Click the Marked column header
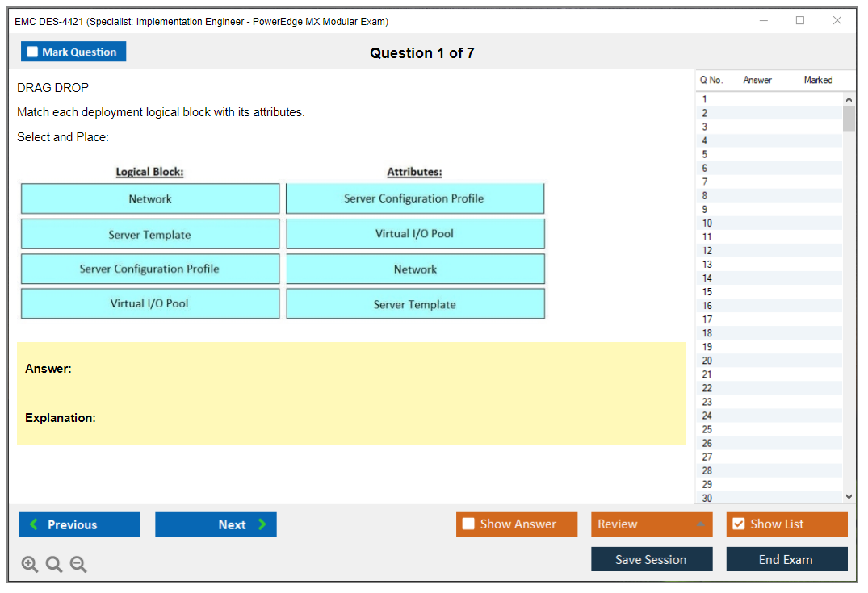868x593 pixels. tap(818, 80)
